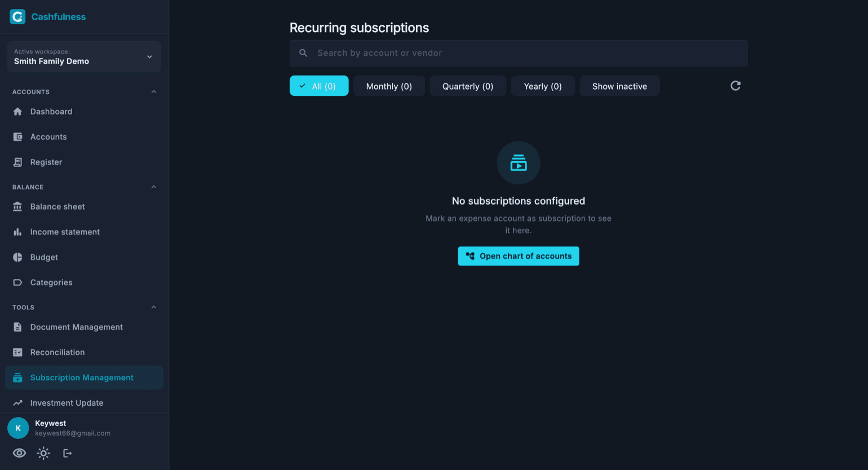The image size is (868, 470).
Task: Click the Recurring subscriptions heading
Action: click(x=359, y=28)
